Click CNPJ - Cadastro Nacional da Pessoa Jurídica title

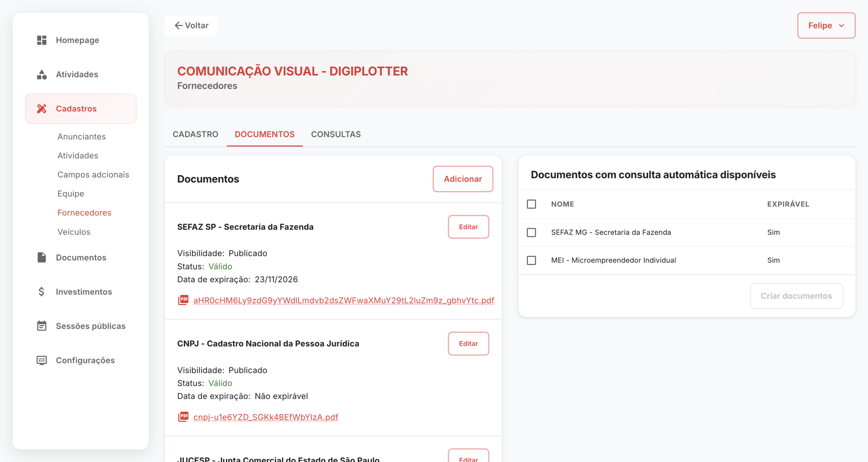pos(268,344)
